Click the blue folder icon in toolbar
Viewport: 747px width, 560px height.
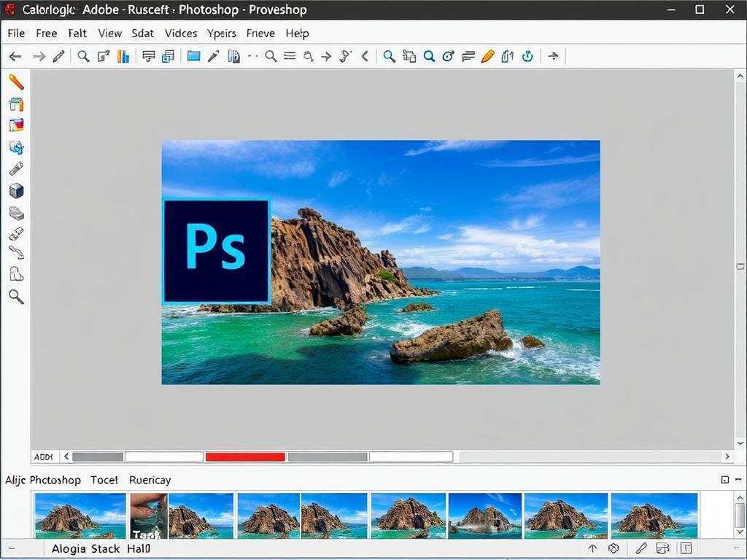click(193, 56)
